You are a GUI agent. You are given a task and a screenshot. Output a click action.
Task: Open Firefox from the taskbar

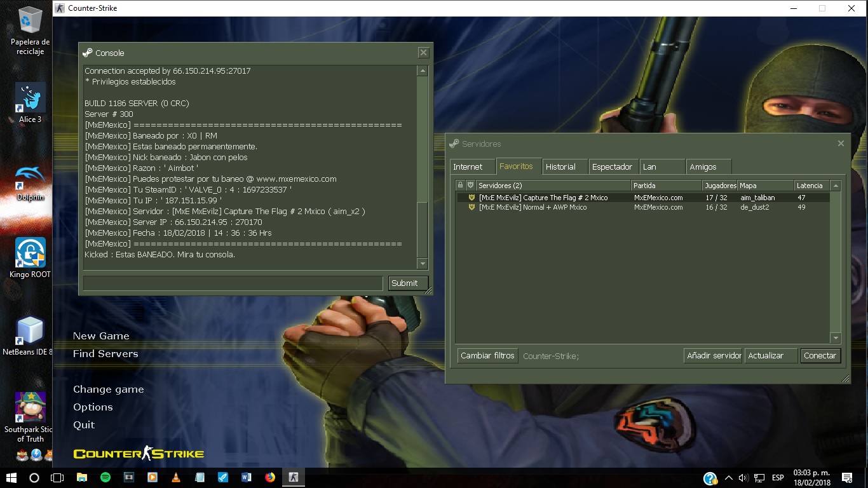[270, 477]
